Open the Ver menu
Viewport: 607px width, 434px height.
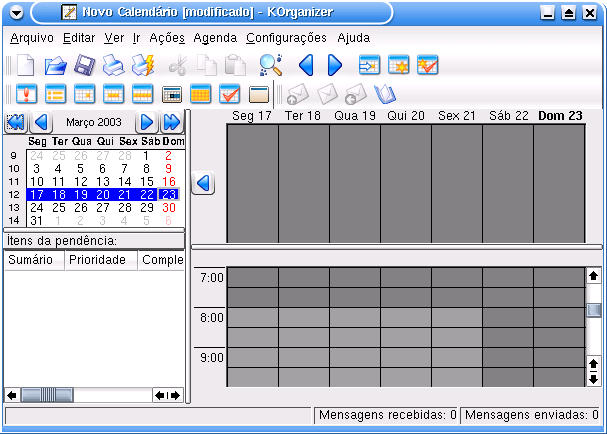pos(114,38)
